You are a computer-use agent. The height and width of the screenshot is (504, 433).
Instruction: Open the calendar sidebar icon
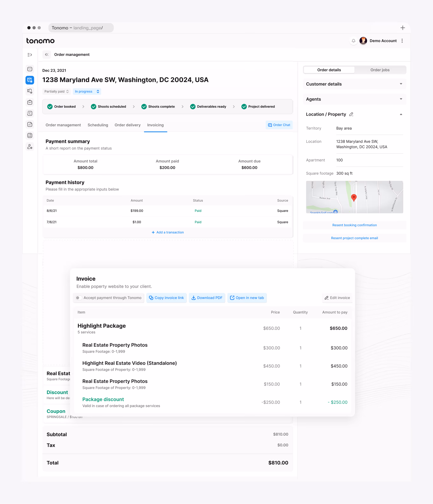pyautogui.click(x=30, y=135)
